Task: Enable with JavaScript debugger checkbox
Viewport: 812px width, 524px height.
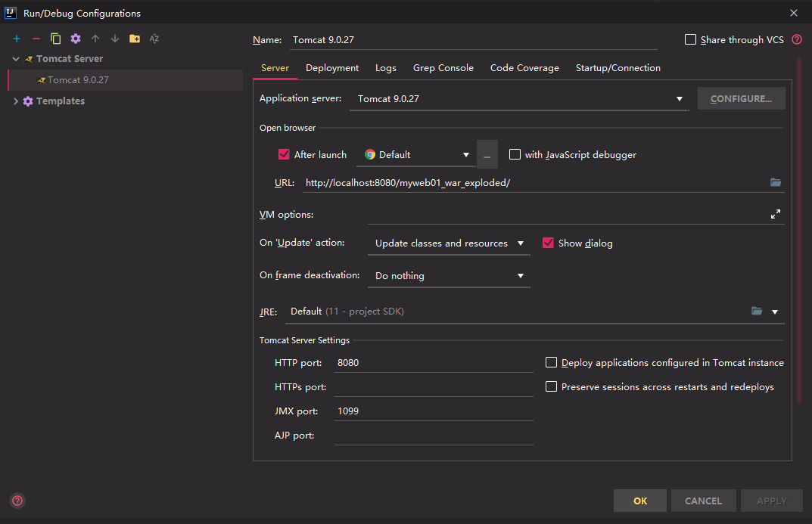Action: [515, 154]
